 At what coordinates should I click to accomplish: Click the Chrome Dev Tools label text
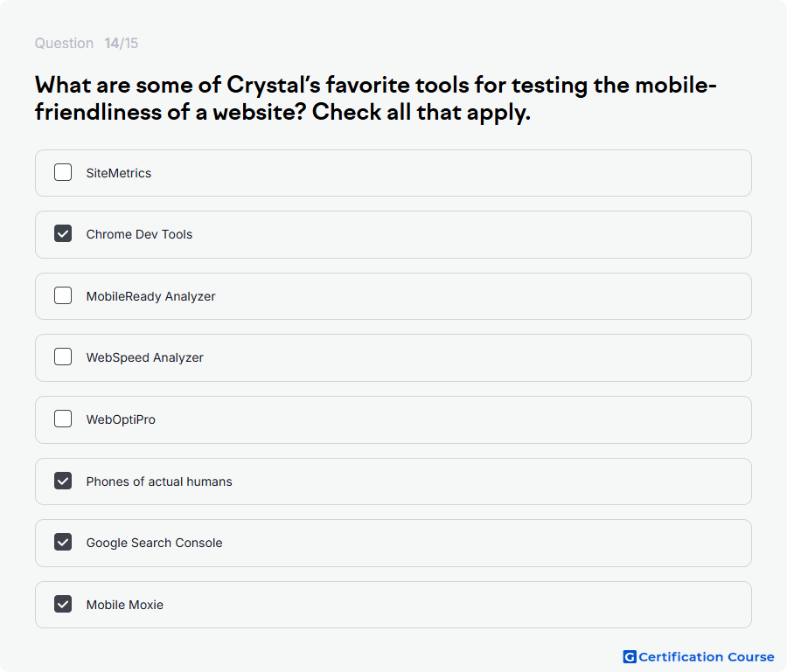tap(139, 234)
